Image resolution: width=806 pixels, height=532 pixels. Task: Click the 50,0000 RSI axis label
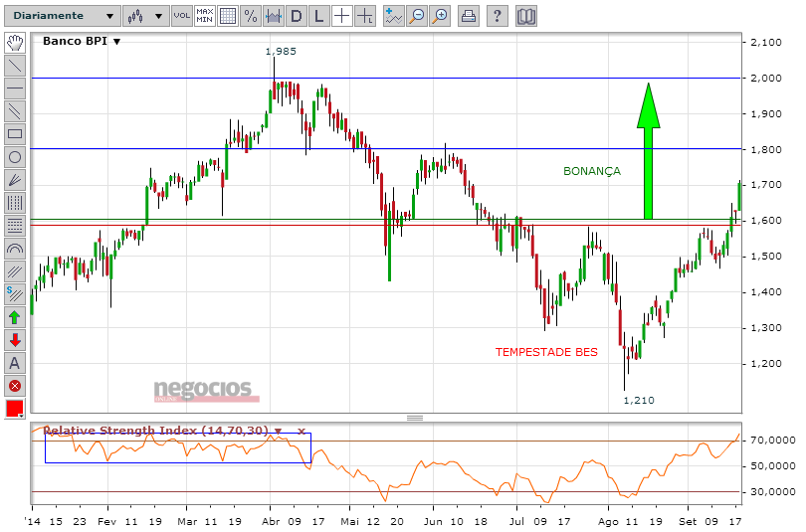[772, 466]
